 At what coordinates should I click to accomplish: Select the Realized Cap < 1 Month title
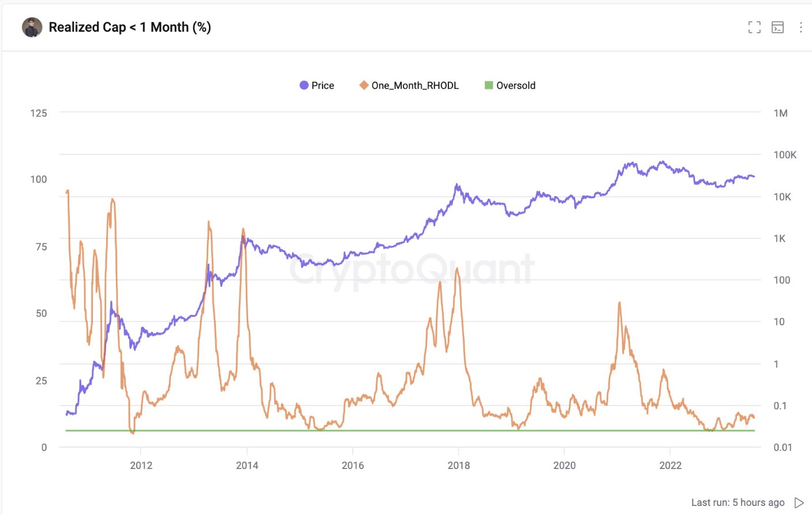tap(130, 27)
